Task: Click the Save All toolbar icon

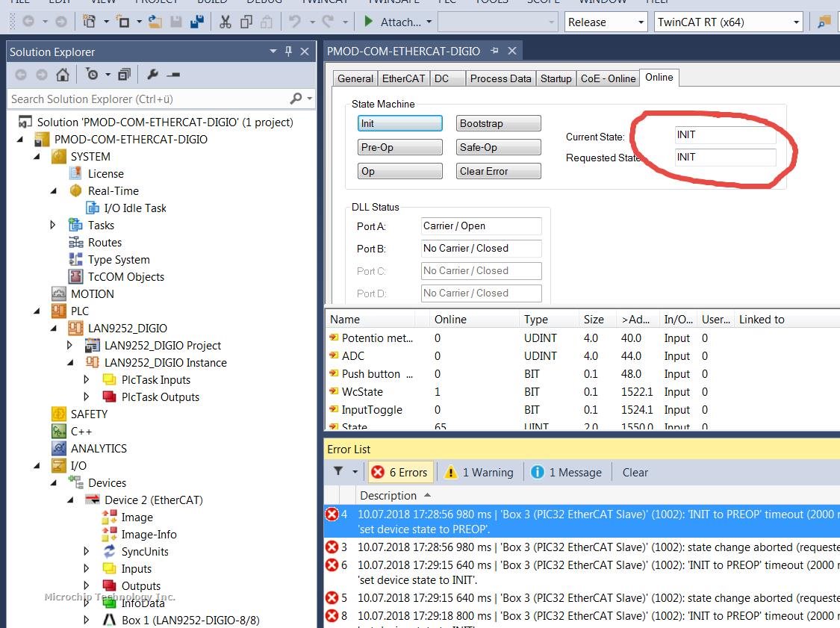Action: point(197,22)
